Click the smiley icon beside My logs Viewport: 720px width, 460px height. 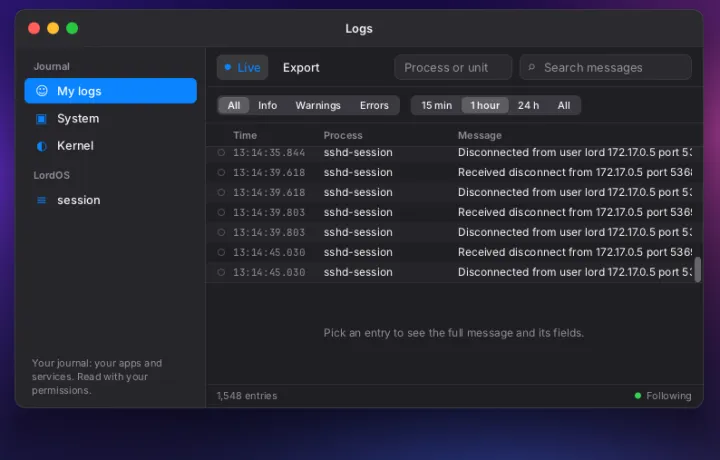click(42, 91)
